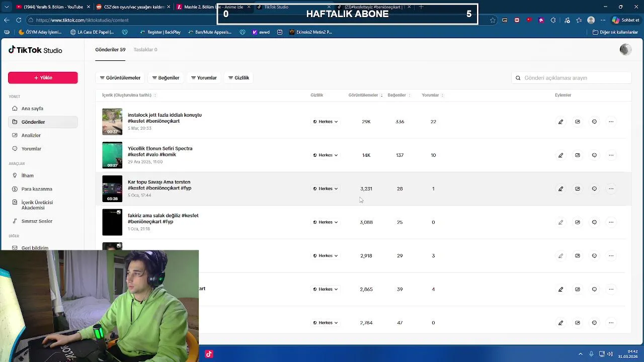The width and height of the screenshot is (644, 362).
Task: View analytics for 'Yücellik Elonun Sefiri Spectra'
Action: coord(578,155)
